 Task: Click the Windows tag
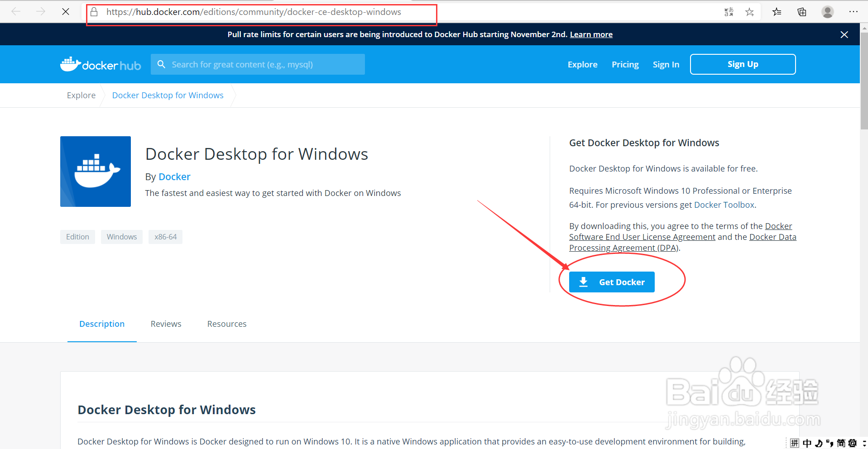click(122, 237)
